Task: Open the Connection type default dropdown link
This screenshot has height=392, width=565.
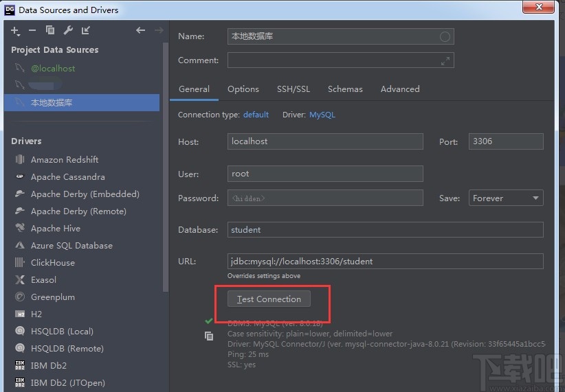Action: (x=256, y=115)
